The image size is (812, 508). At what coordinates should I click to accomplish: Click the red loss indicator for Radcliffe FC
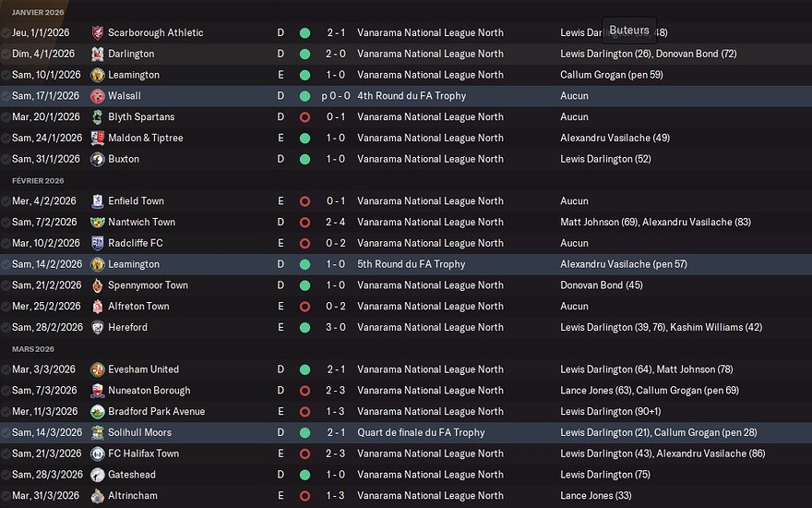[304, 244]
